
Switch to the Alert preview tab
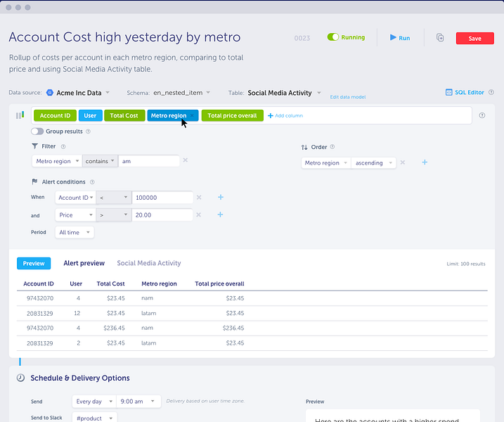[x=84, y=263]
